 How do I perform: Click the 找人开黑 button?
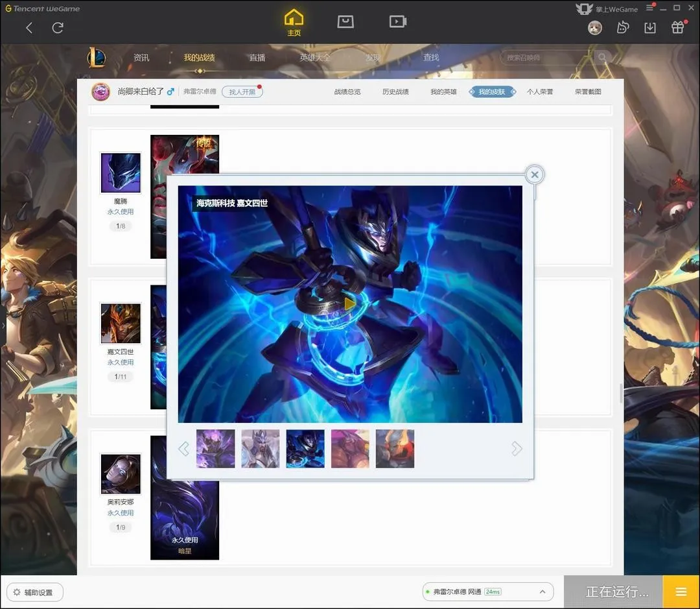click(x=242, y=92)
